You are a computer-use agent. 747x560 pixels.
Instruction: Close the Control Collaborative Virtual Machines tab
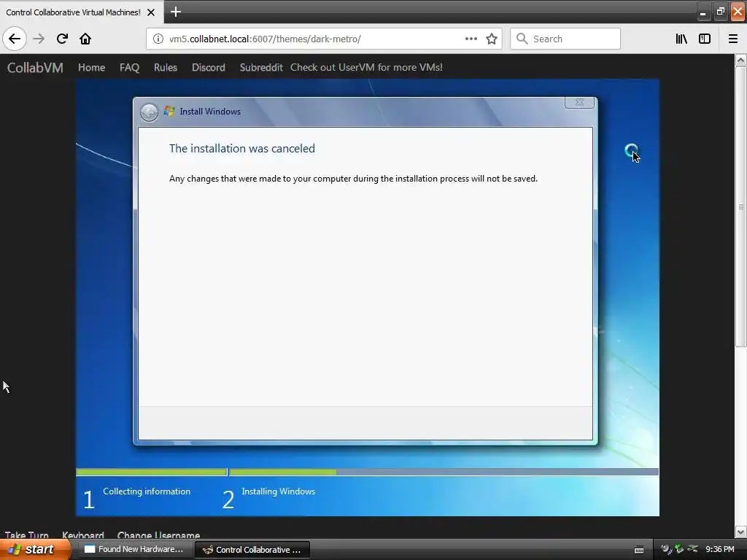(x=151, y=12)
